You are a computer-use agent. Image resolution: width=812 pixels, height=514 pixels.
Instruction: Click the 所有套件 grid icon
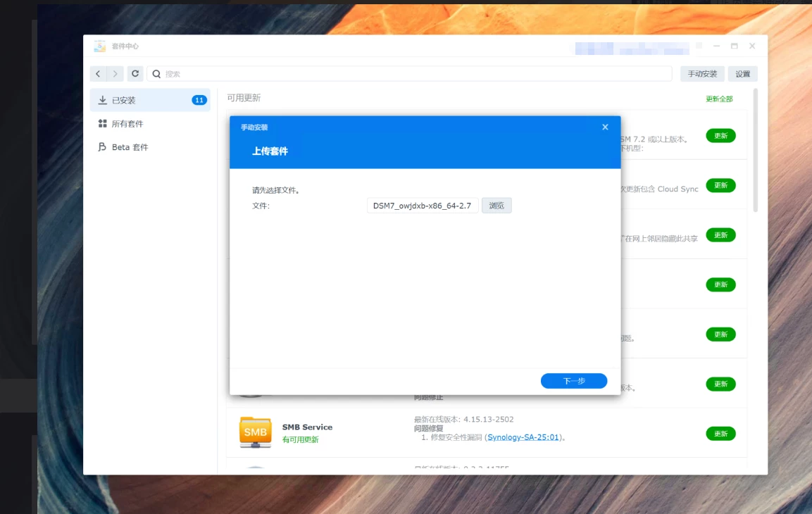(103, 124)
